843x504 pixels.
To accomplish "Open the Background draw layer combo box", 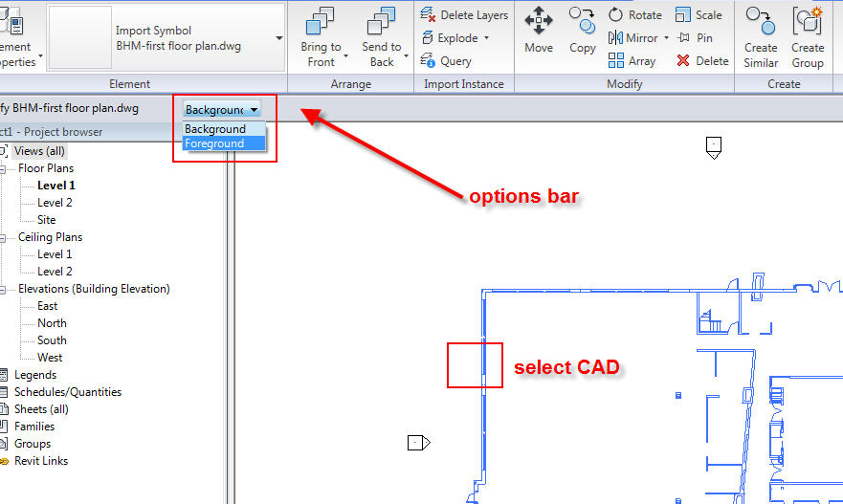I will coord(221,110).
